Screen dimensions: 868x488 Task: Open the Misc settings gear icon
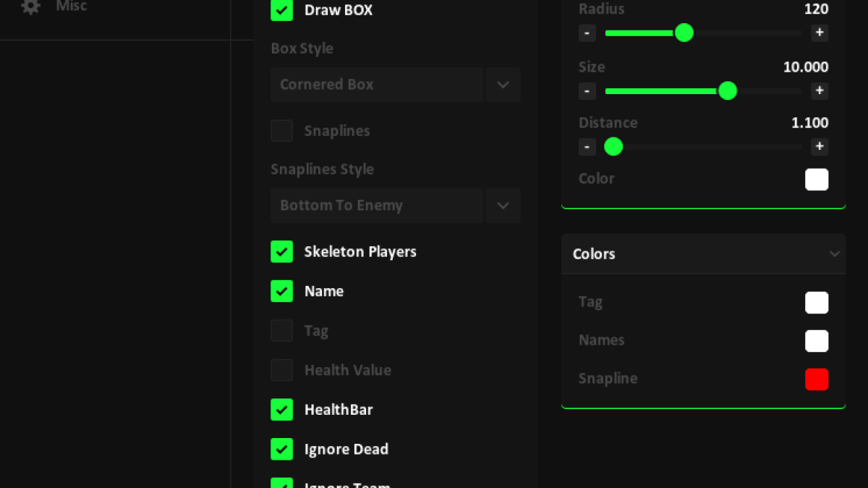(x=30, y=7)
